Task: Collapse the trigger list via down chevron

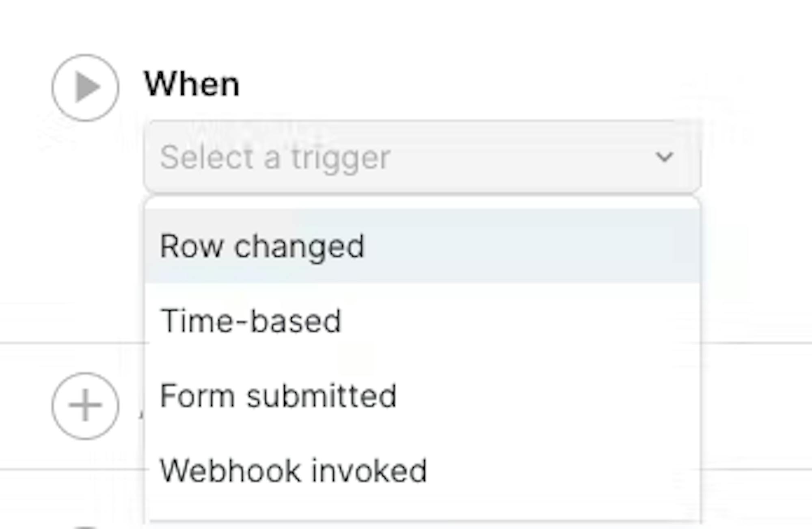Action: point(665,157)
